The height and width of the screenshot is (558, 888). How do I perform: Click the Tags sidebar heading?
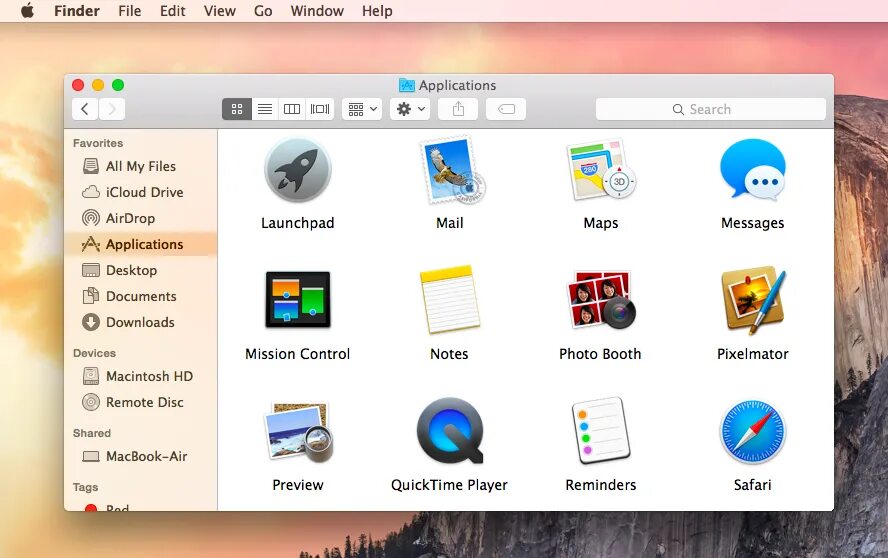tap(86, 487)
